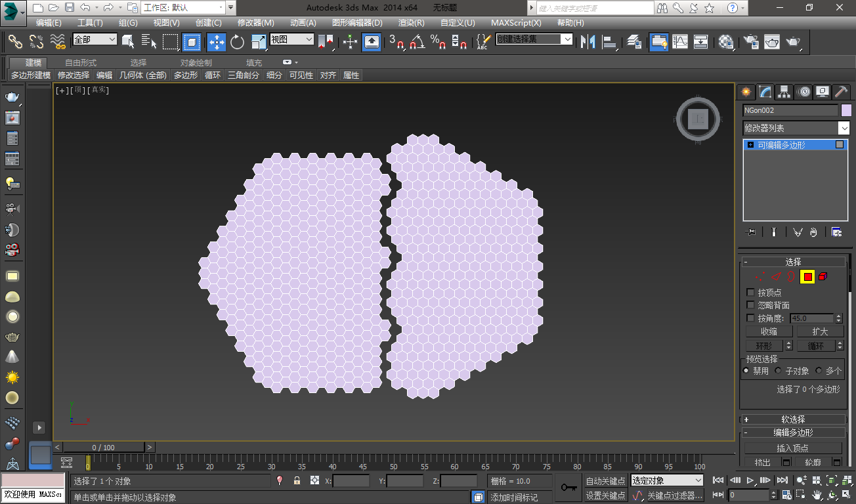Switch to 对象绘制 ribbon tab
Viewport: 856px width, 504px height.
[196, 62]
